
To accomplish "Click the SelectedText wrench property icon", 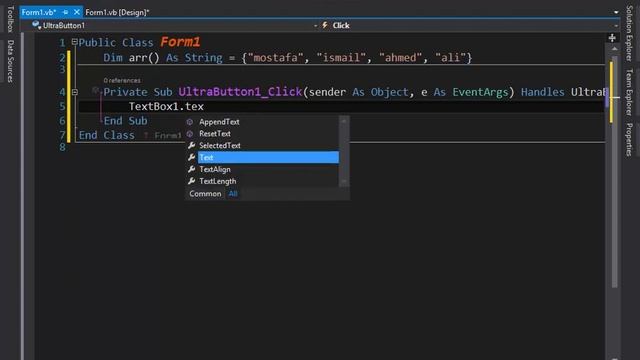I will [x=191, y=145].
